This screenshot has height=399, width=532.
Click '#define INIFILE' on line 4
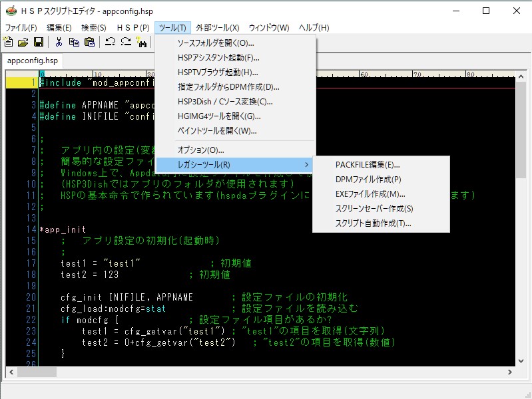[x=79, y=116]
